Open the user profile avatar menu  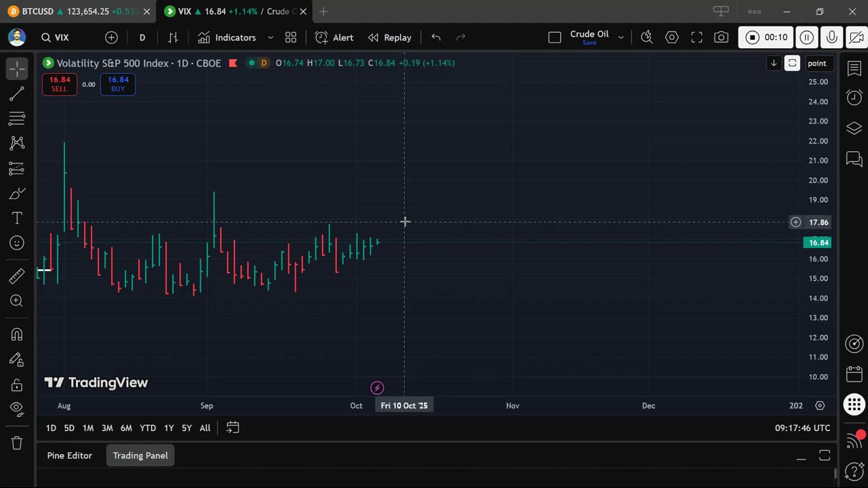point(17,37)
